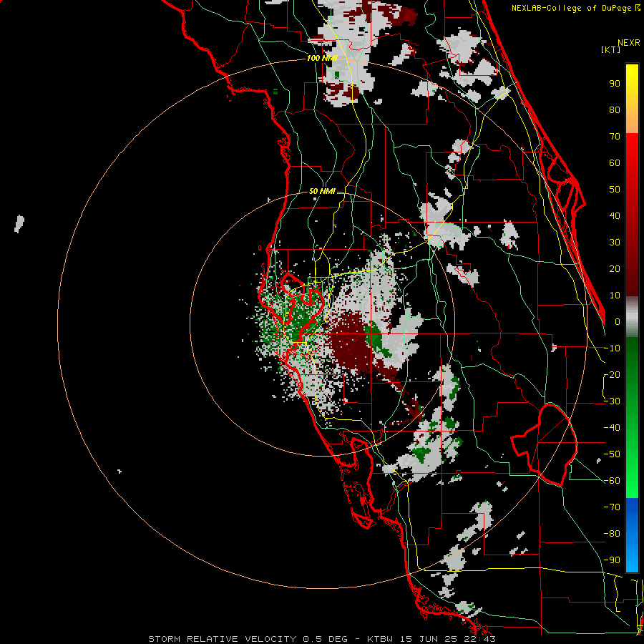Select the -90 legend value
This screenshot has width=644, height=644.
tap(612, 560)
